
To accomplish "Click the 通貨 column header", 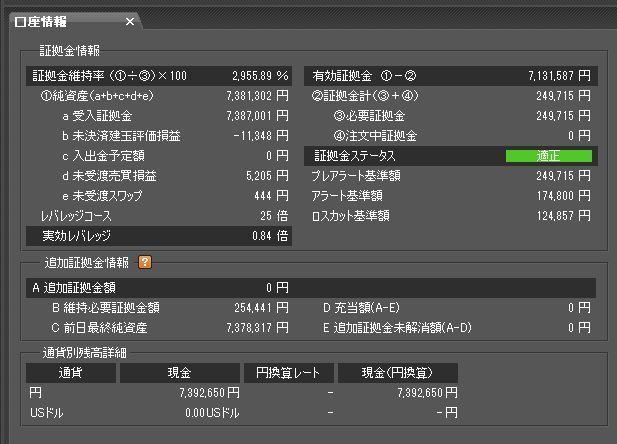I will point(70,373).
